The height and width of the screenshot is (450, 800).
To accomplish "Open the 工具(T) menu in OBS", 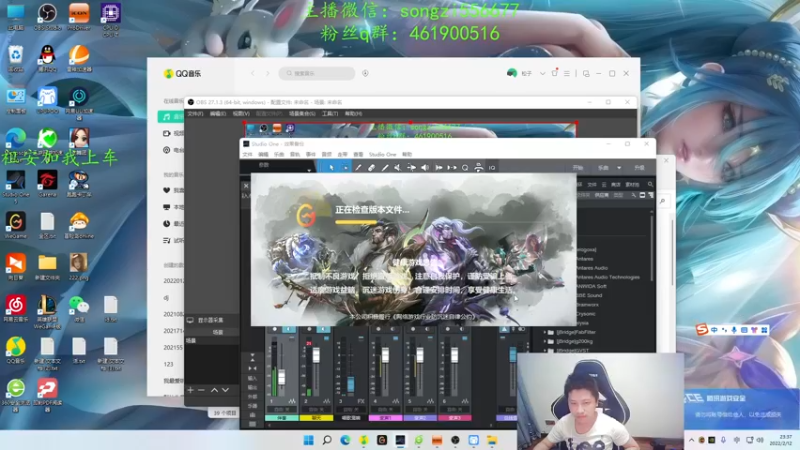I will pyautogui.click(x=330, y=114).
